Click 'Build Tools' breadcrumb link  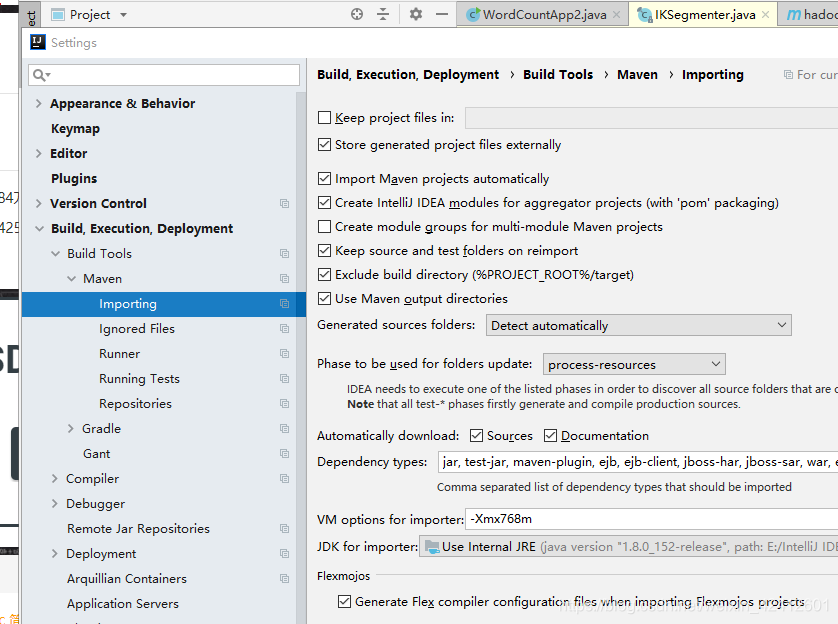(x=558, y=75)
